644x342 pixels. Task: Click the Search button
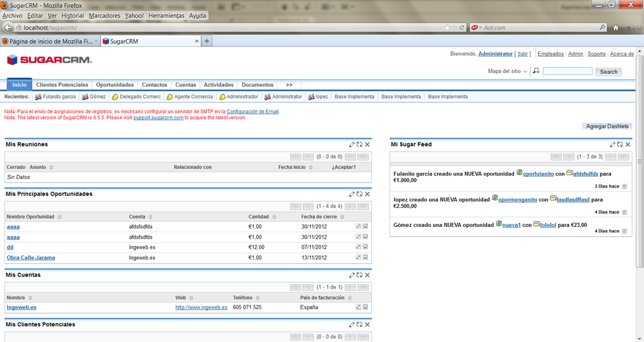(609, 72)
